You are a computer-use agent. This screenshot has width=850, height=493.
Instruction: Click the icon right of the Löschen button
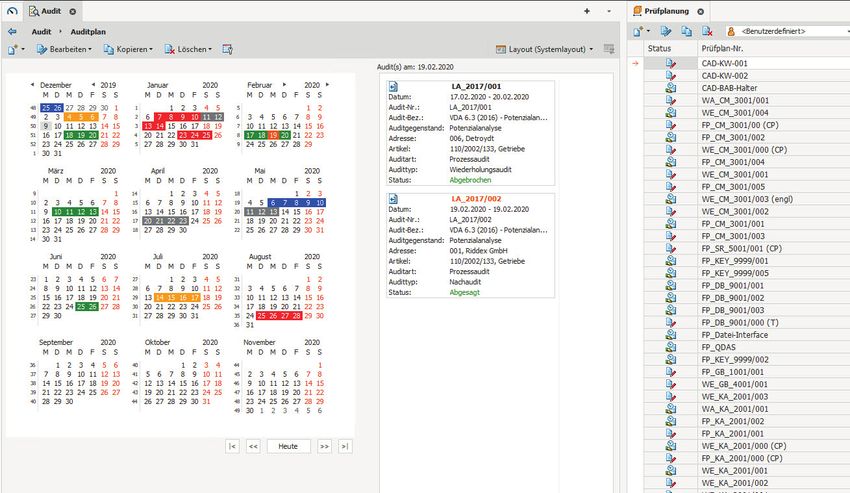(228, 49)
